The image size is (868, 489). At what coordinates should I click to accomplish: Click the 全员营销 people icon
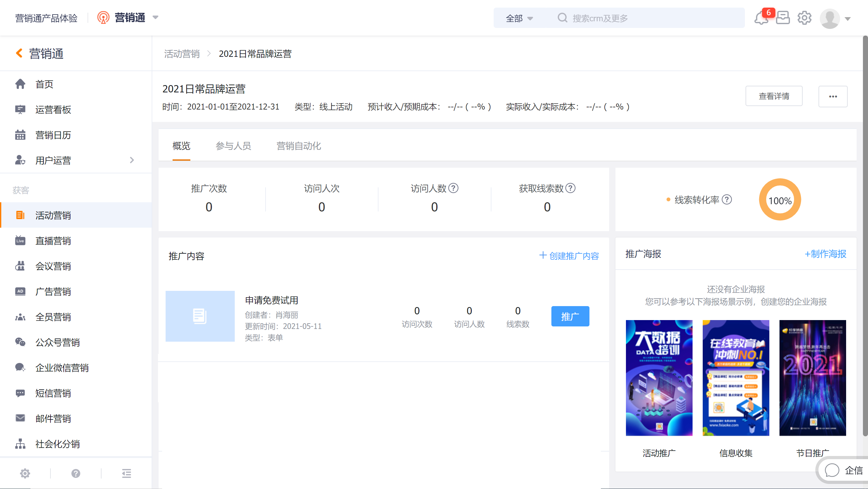click(20, 317)
